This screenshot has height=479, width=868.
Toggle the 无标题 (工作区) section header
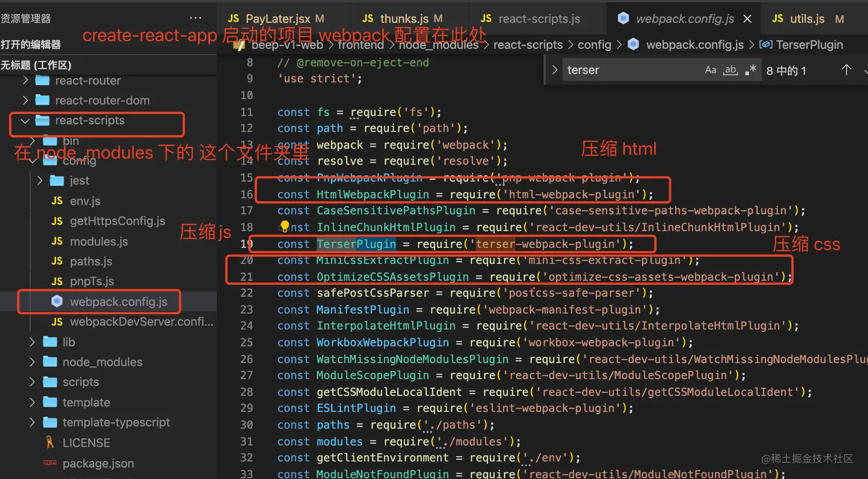click(x=108, y=65)
